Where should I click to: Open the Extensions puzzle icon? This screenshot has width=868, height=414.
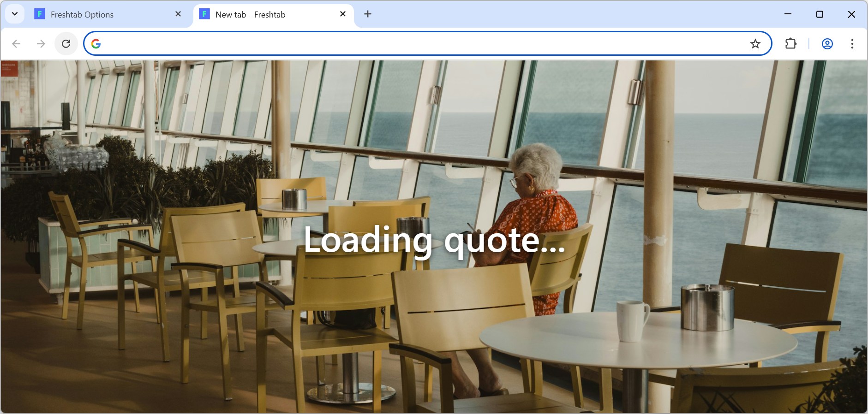coord(791,44)
